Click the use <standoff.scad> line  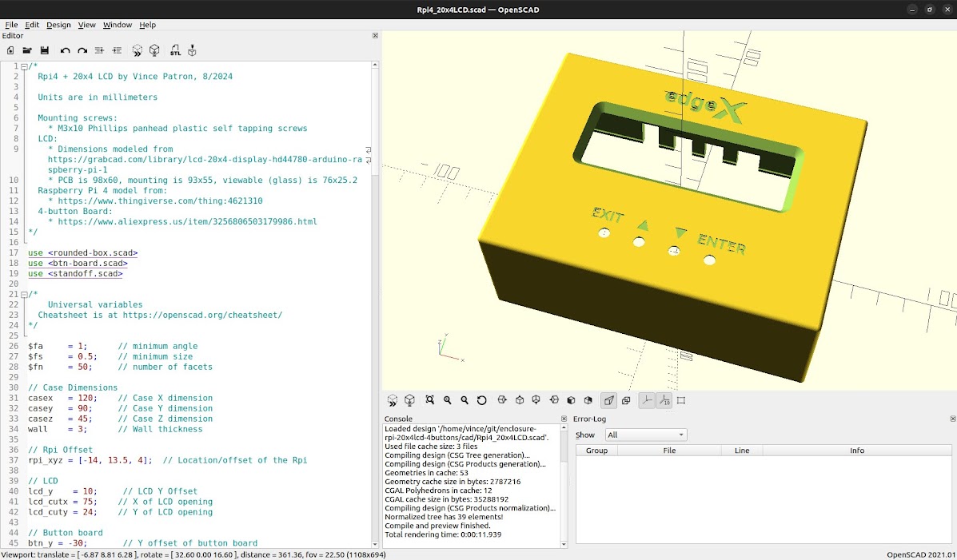click(x=75, y=273)
